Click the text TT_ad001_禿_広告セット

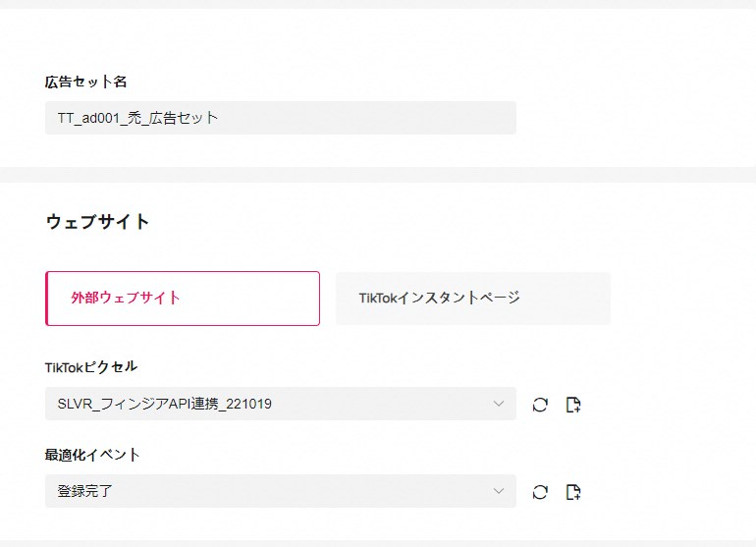[x=137, y=118]
